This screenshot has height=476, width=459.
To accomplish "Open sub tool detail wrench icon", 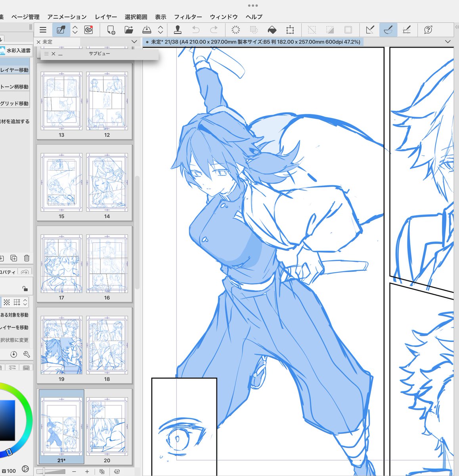I will [27, 354].
